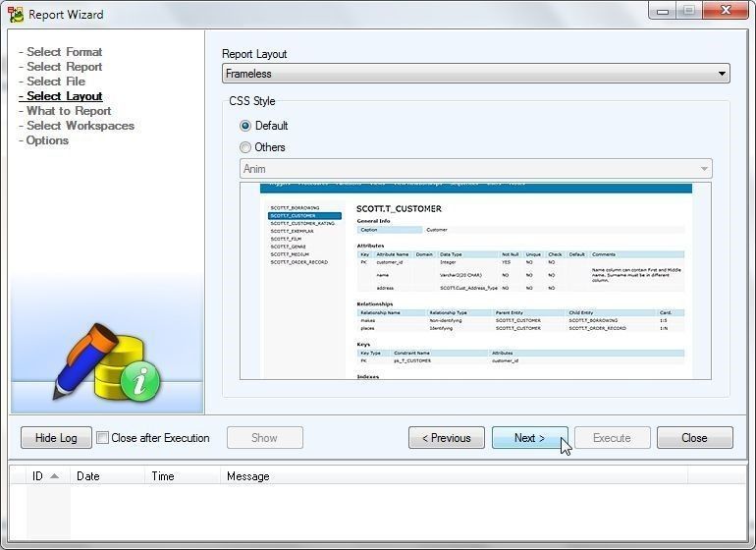Screen dimensions: 756x550
Task: Go to the Select Workspaces step
Action: (77, 126)
